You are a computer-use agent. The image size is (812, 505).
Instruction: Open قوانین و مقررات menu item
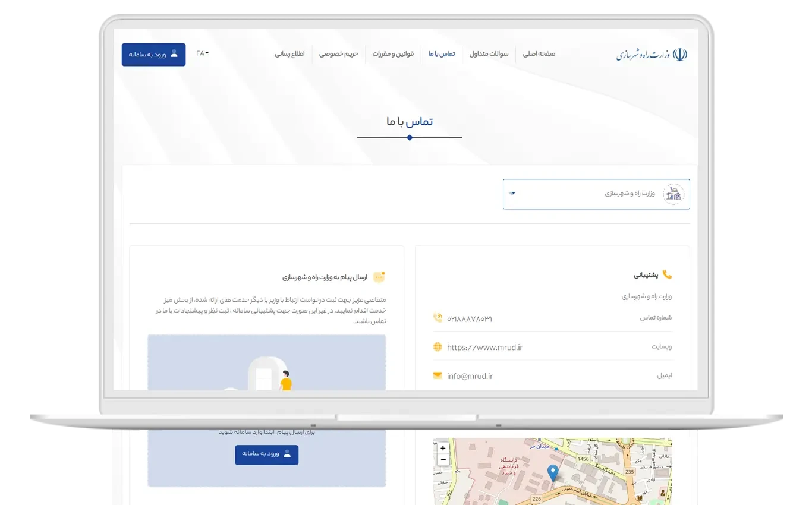(x=393, y=54)
